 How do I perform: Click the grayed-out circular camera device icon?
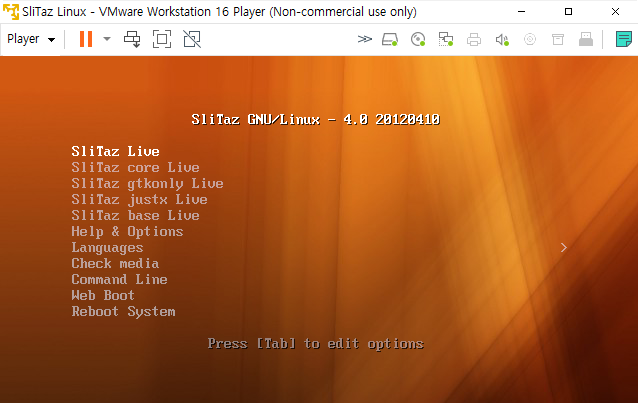tap(530, 39)
